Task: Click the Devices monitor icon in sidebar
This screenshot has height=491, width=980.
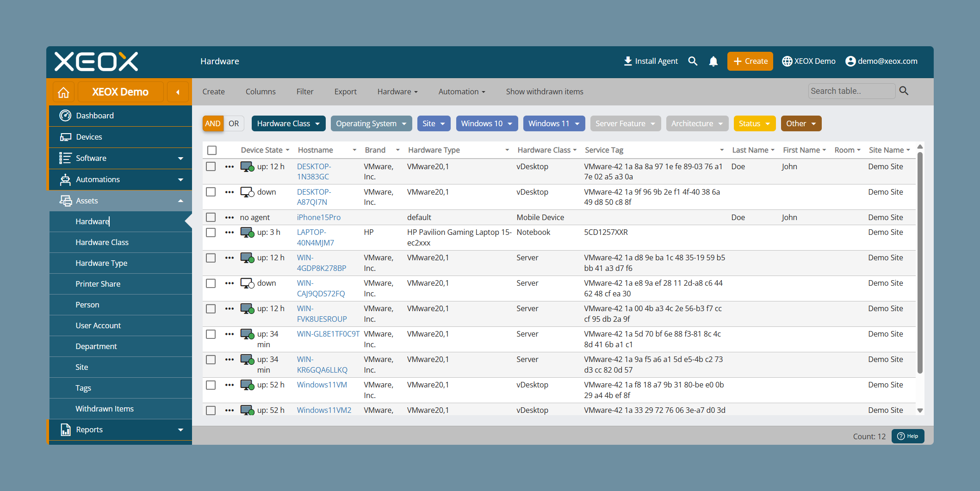Action: tap(65, 137)
